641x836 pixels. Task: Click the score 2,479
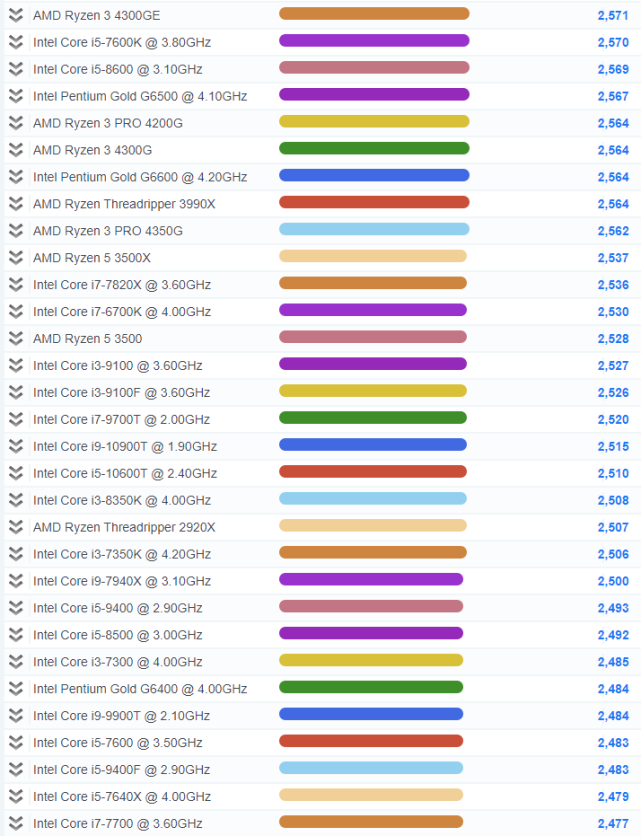[x=613, y=796]
